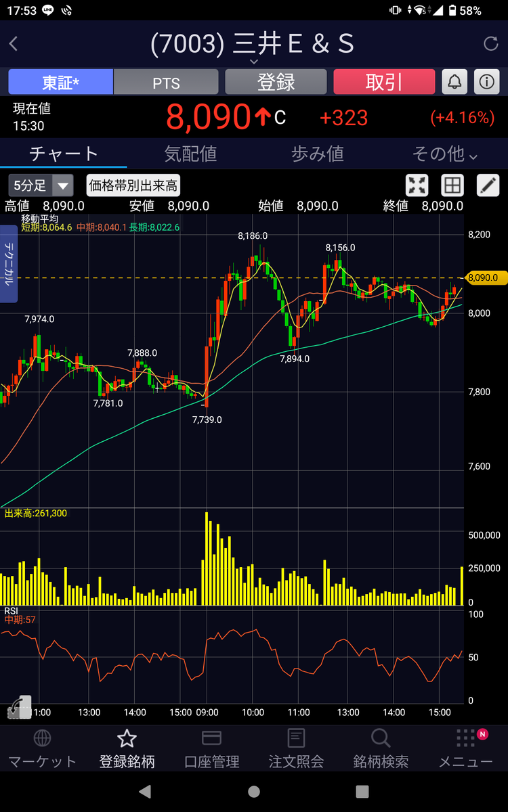Open the multi-chart grid layout

(452, 185)
